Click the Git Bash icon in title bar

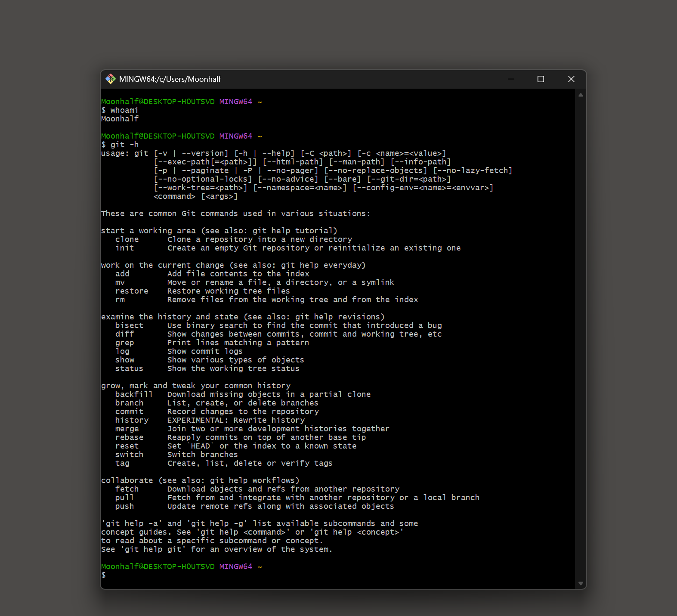click(x=111, y=79)
